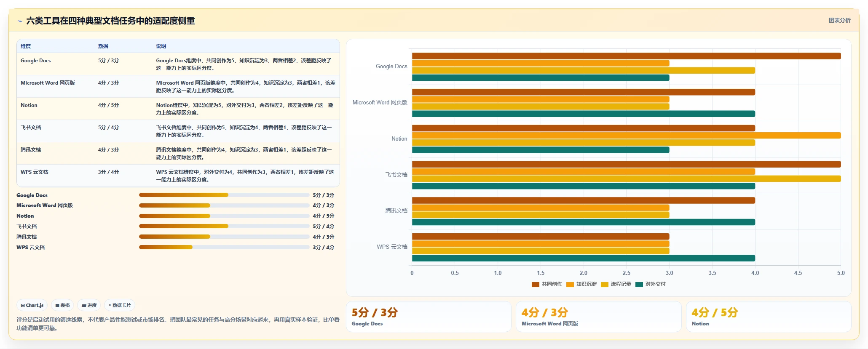Click the Notion 对外交付 chart bar
Viewport: 868px width, 349px height.
point(541,150)
